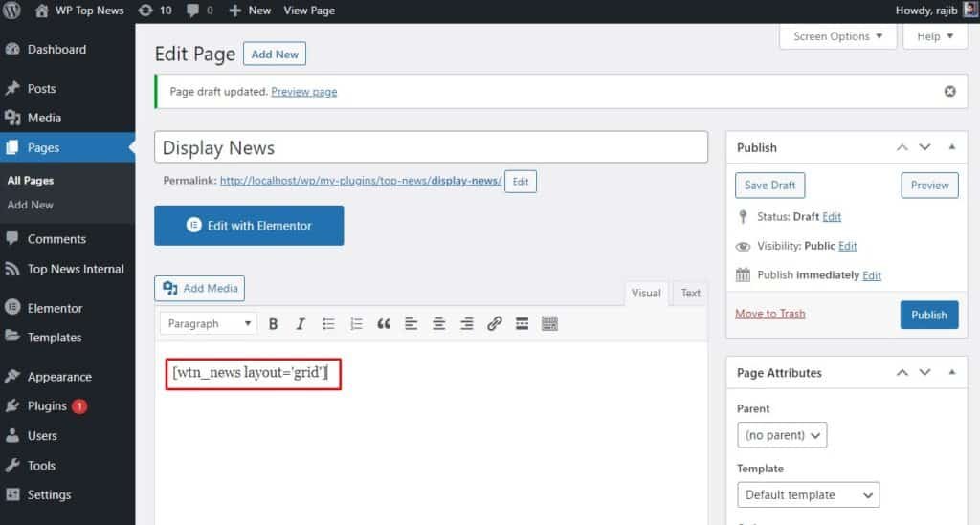Open Media library in sidebar
The width and height of the screenshot is (980, 525).
coord(44,118)
